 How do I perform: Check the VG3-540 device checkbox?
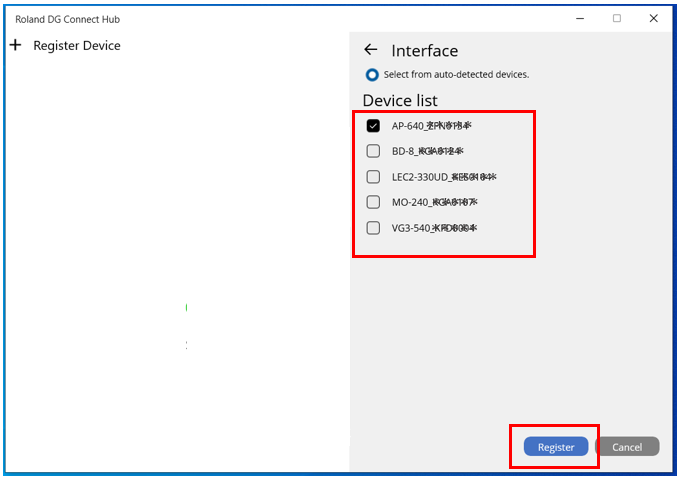[373, 228]
